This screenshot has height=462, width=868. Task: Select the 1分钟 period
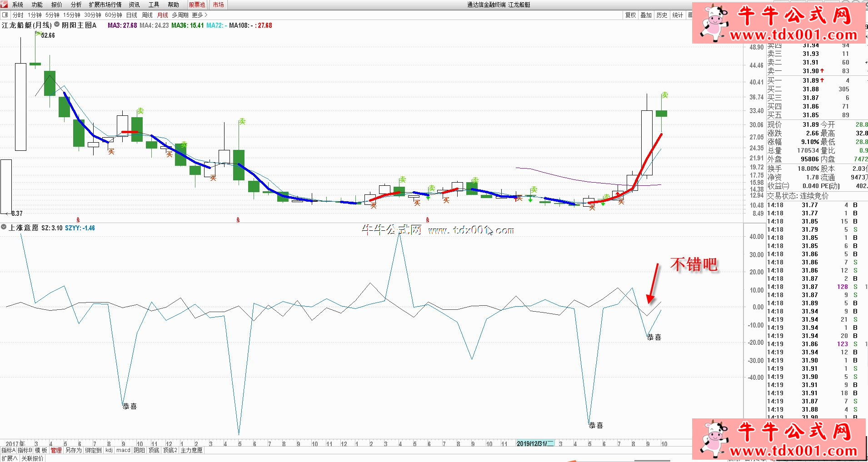tap(35, 15)
